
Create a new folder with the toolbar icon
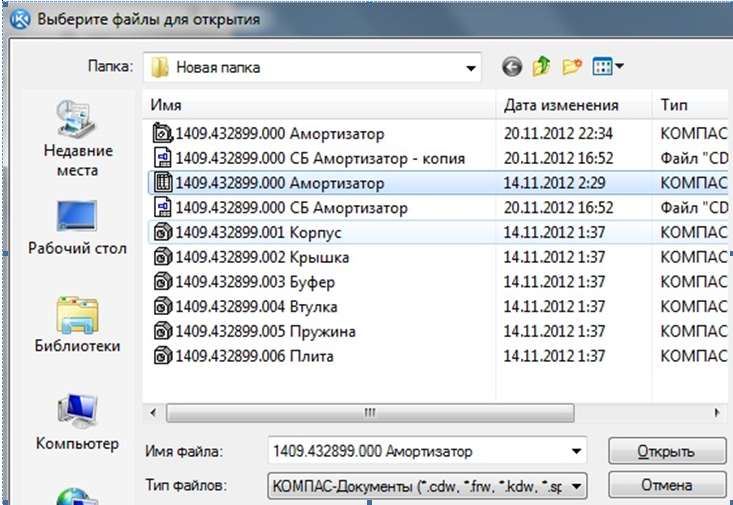(x=572, y=66)
